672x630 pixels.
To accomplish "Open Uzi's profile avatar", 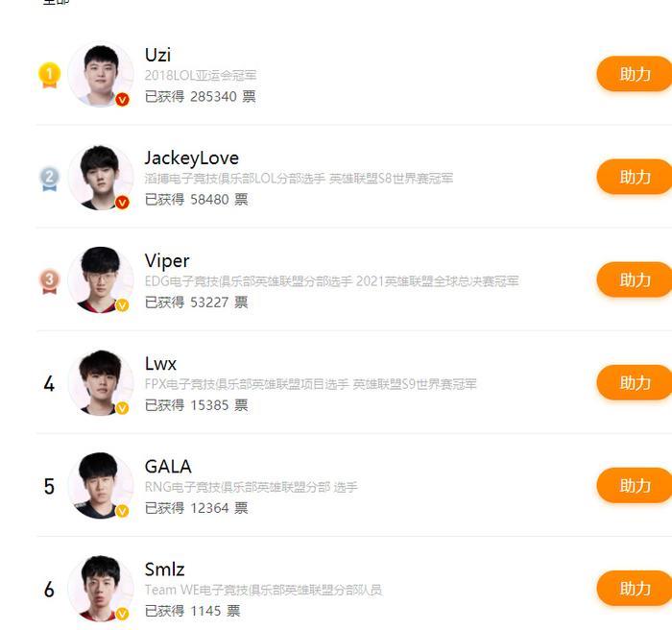I will point(101,75).
